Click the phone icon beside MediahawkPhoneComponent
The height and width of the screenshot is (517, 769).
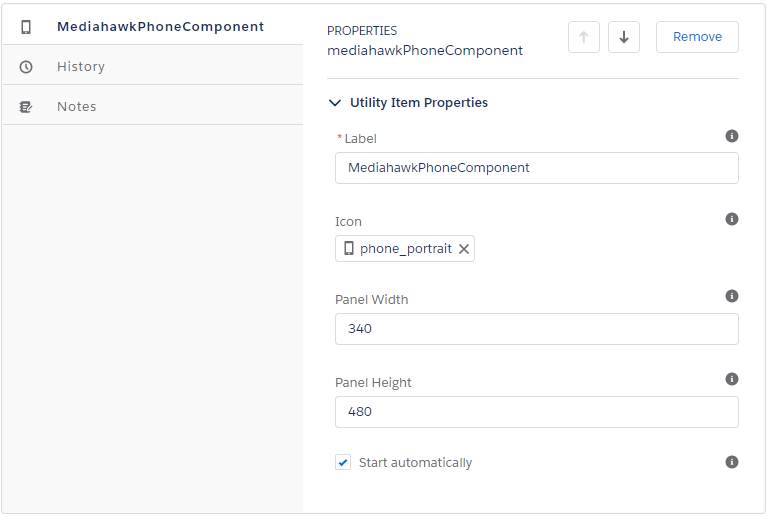26,26
